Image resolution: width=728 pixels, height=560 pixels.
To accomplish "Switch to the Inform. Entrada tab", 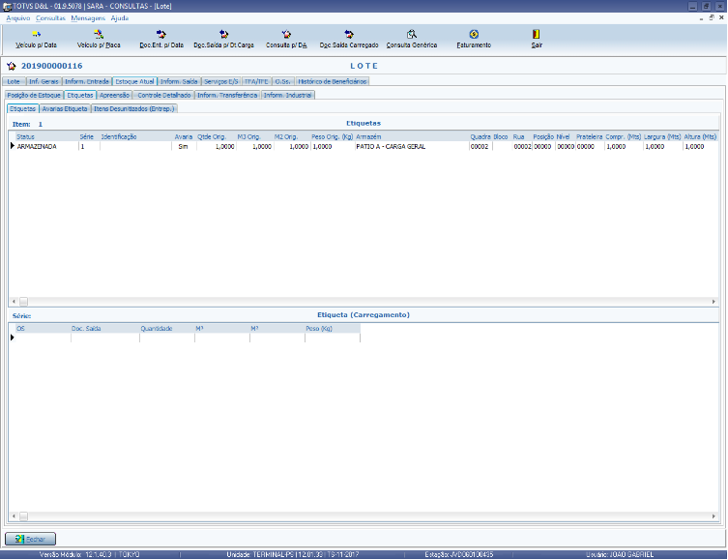I will point(87,81).
